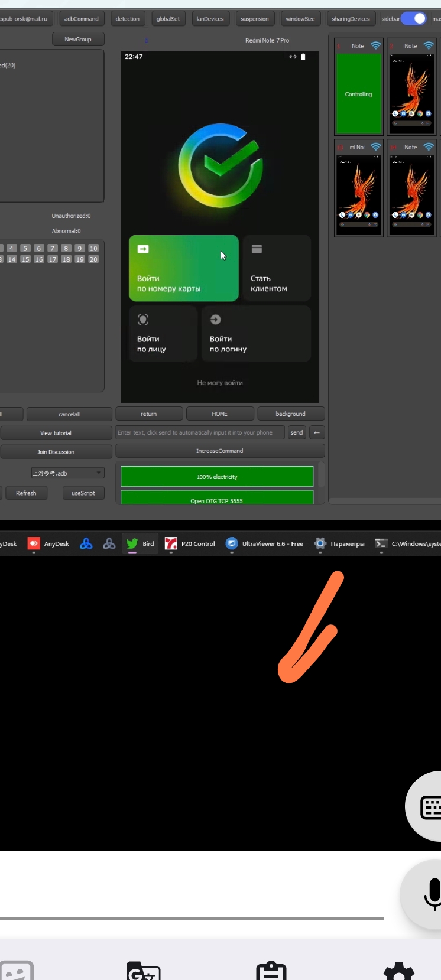Select the bottom-right Note device thumbnail, number 4
The width and height of the screenshot is (441, 980).
[x=411, y=195]
